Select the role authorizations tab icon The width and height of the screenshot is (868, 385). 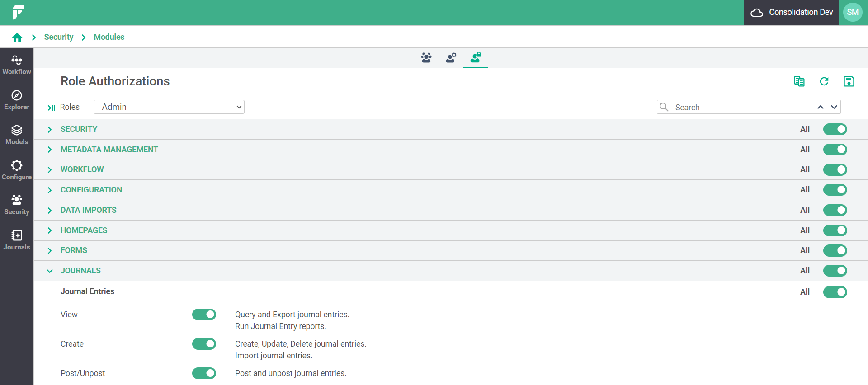coord(476,57)
